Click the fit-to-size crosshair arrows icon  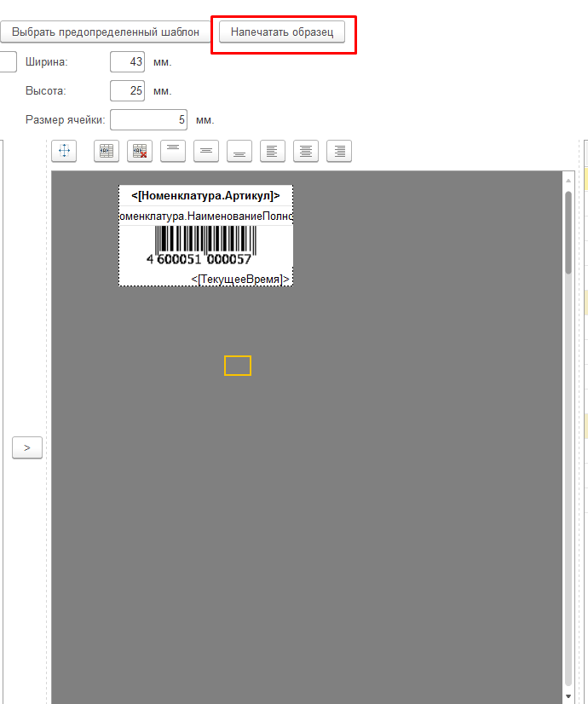point(64,151)
